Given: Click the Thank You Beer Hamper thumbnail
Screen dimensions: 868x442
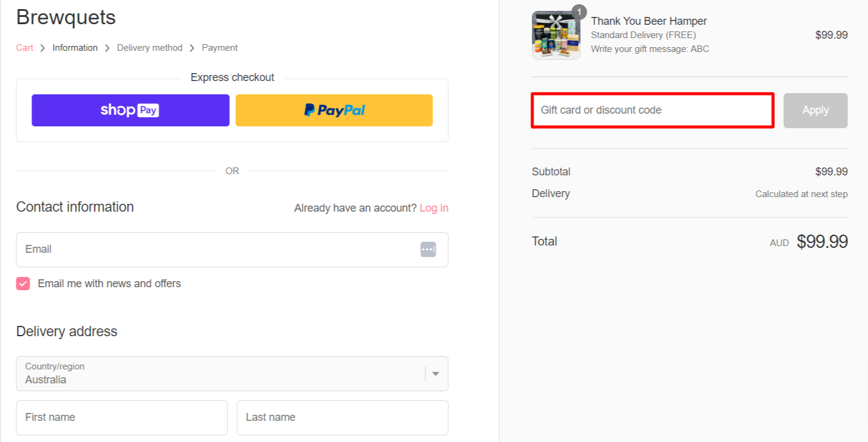Looking at the screenshot, I should 555,35.
